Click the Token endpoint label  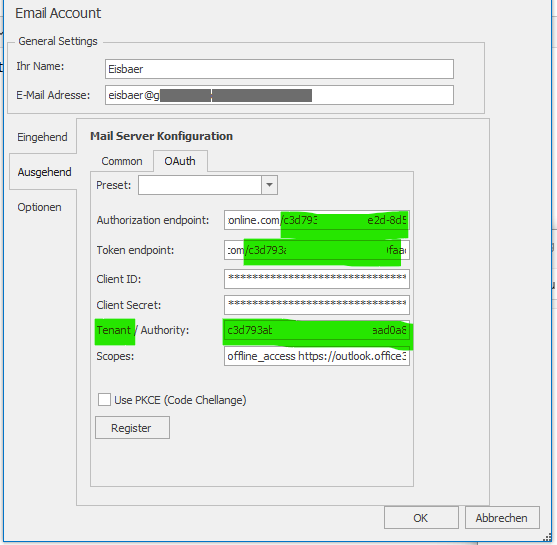point(135,250)
